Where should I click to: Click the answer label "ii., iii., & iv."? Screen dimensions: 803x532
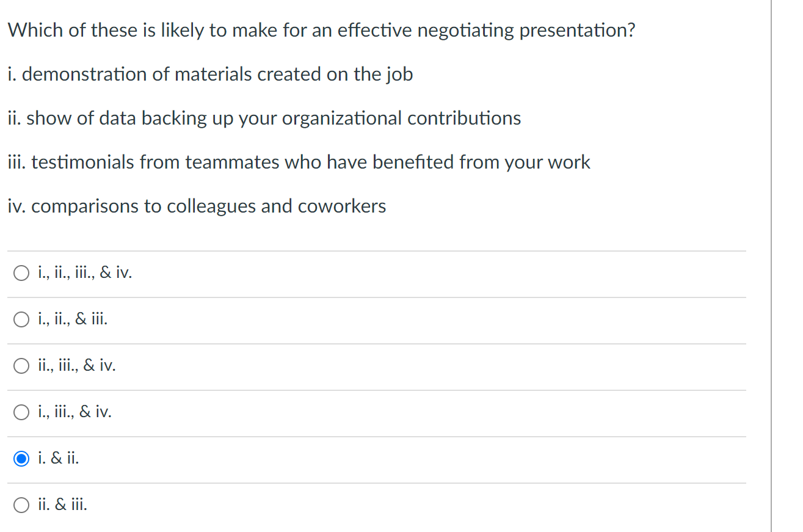click(76, 365)
